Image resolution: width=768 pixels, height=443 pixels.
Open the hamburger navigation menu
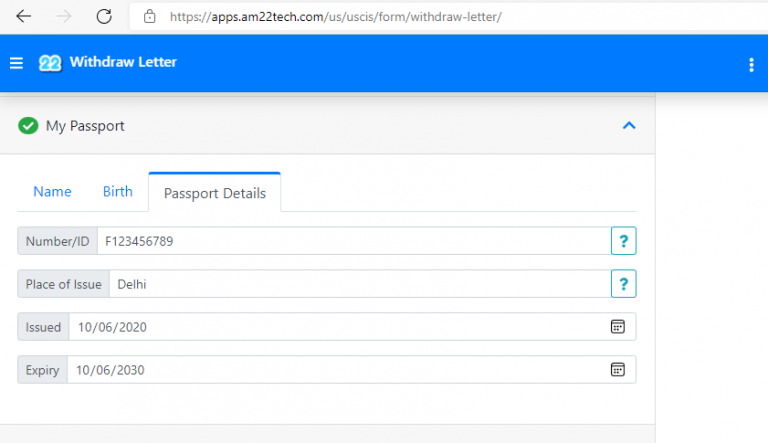[16, 63]
